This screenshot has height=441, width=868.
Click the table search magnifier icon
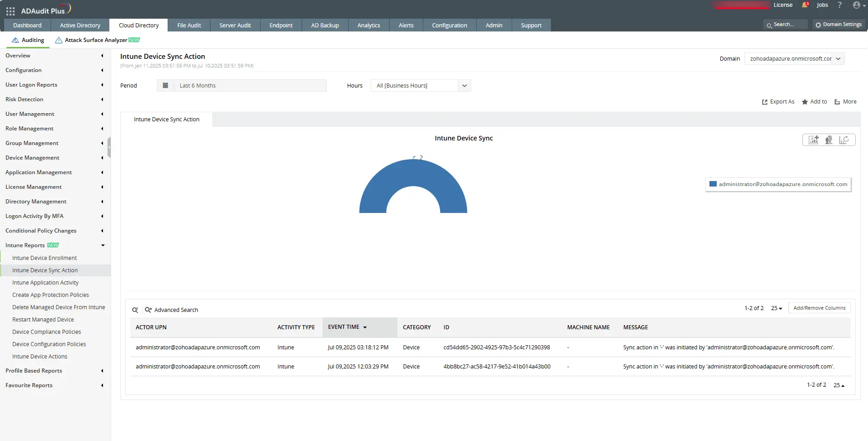coord(135,310)
